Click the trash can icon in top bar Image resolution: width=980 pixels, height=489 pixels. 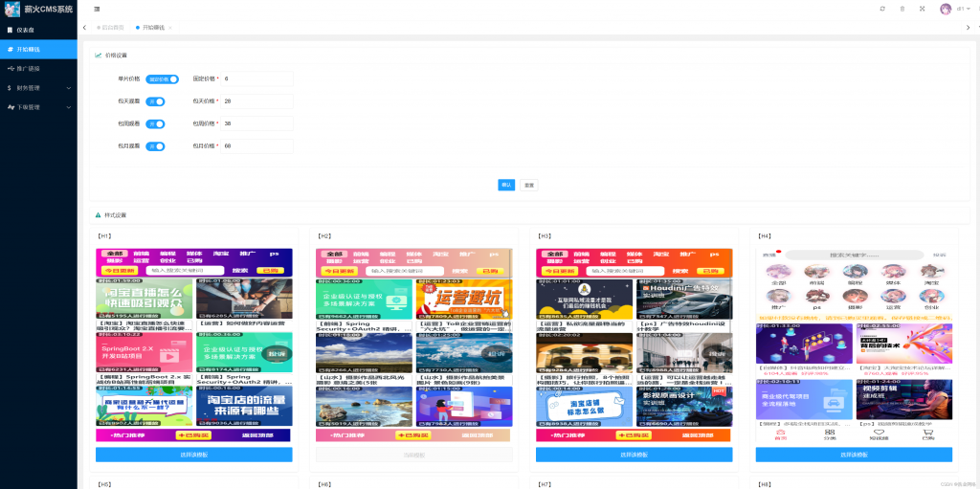[902, 9]
